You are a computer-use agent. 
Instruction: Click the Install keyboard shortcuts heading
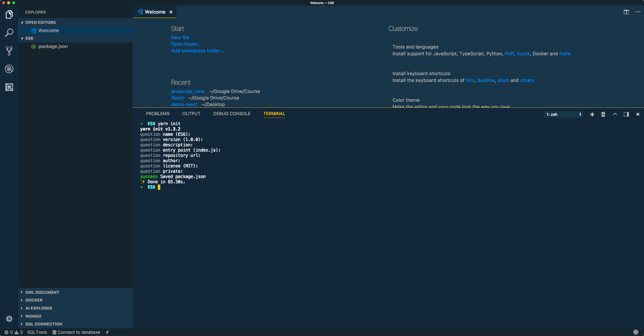421,74
